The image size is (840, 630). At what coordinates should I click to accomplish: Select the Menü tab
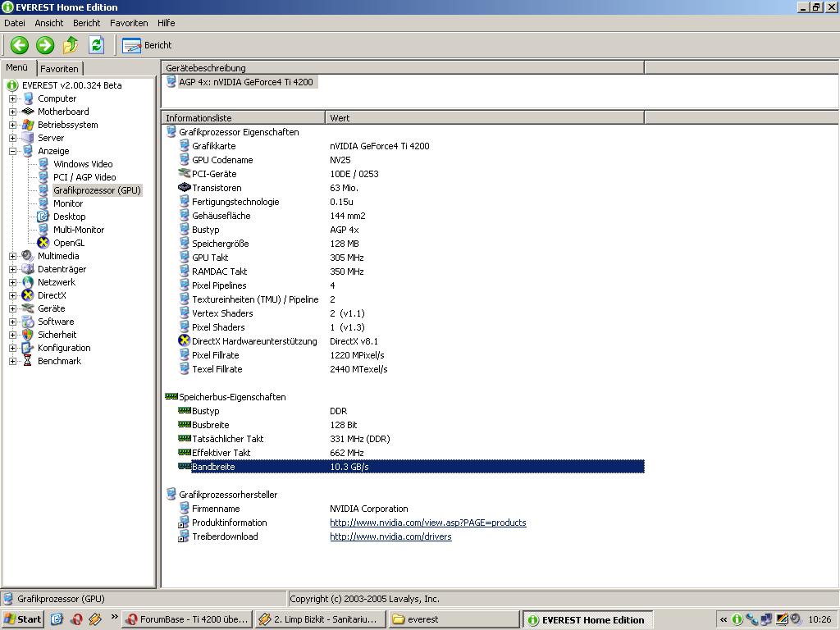pos(17,67)
